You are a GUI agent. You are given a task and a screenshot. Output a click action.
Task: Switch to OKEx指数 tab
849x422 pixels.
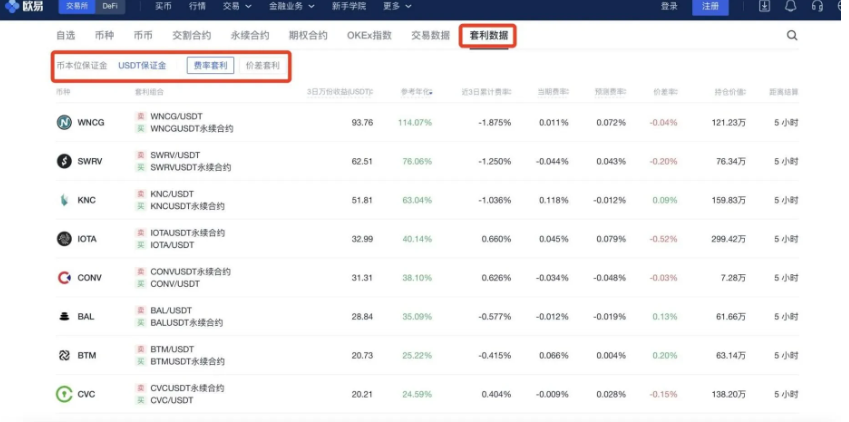pos(369,36)
